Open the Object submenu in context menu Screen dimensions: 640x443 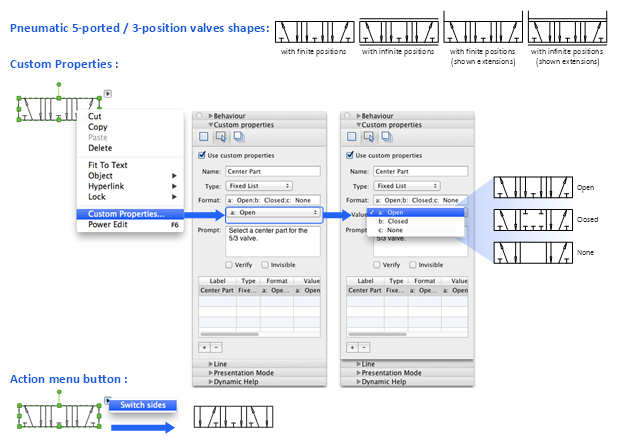pos(130,176)
